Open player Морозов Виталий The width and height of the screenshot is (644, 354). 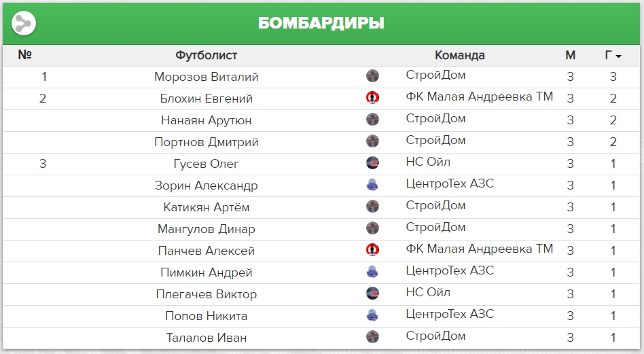click(x=206, y=77)
